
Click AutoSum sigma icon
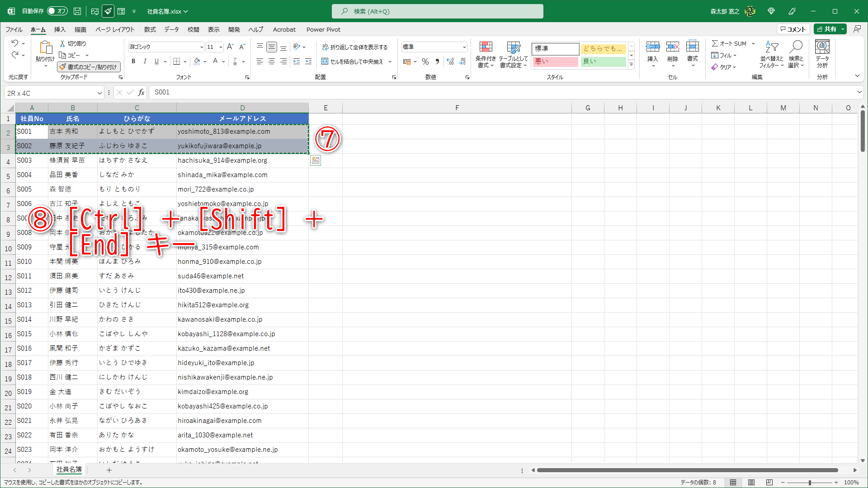[x=715, y=43]
